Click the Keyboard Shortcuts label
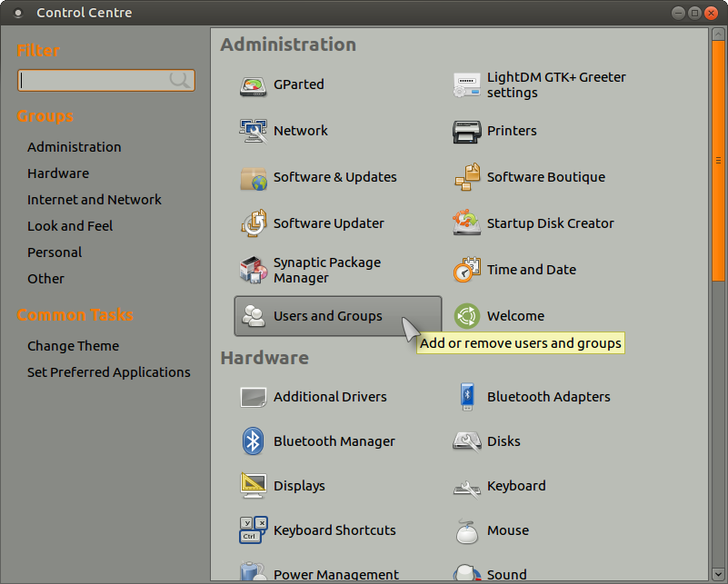The height and width of the screenshot is (584, 728). (x=334, y=530)
